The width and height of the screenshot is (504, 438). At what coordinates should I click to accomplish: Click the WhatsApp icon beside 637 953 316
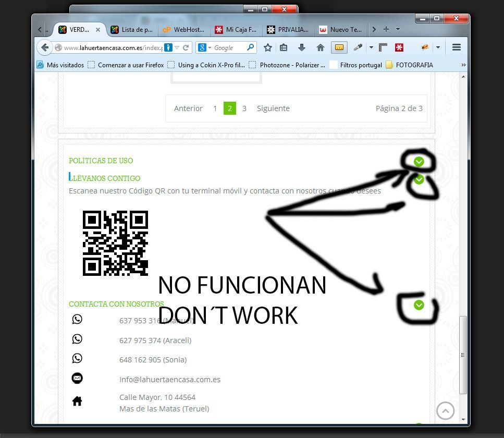[77, 319]
